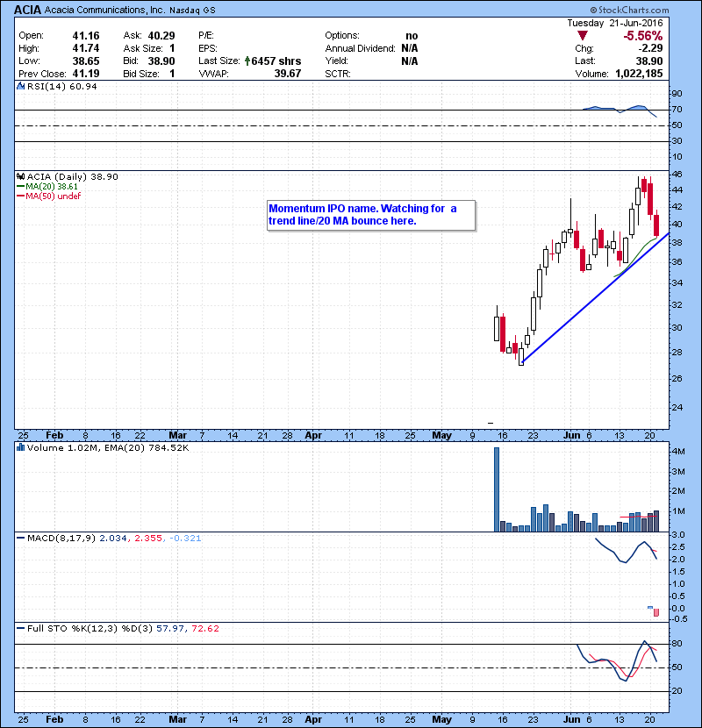Click the SCTR label

[338, 74]
